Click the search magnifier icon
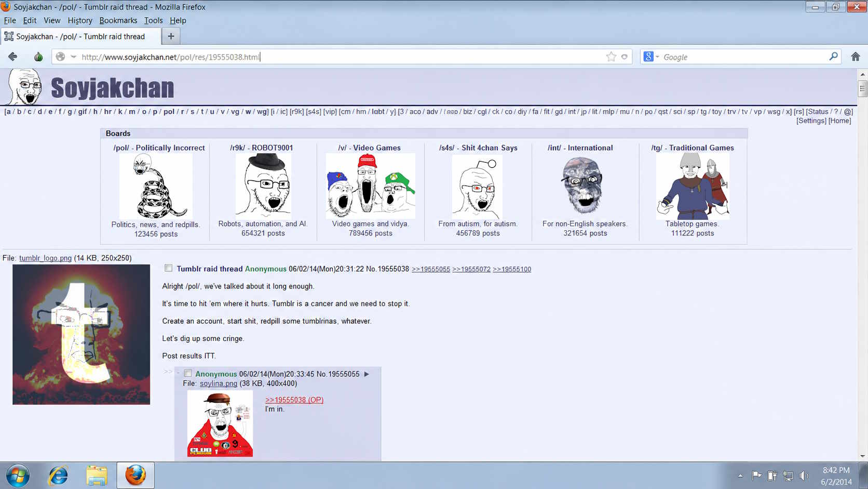Screen dimensions: 868x489 834,56
